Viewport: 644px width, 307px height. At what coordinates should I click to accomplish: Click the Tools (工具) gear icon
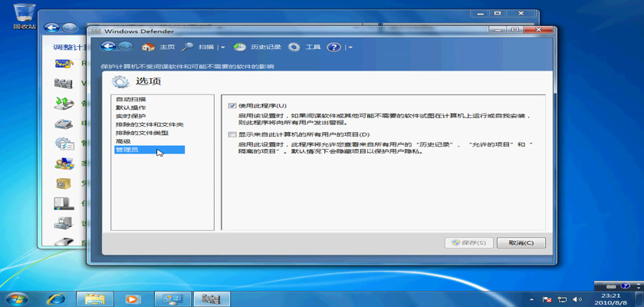tap(294, 47)
